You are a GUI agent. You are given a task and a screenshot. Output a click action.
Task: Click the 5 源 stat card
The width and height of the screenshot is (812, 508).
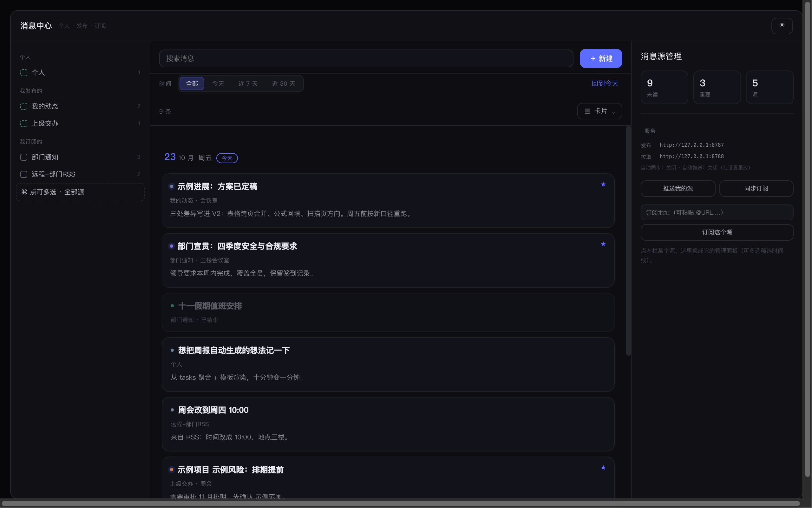click(769, 87)
